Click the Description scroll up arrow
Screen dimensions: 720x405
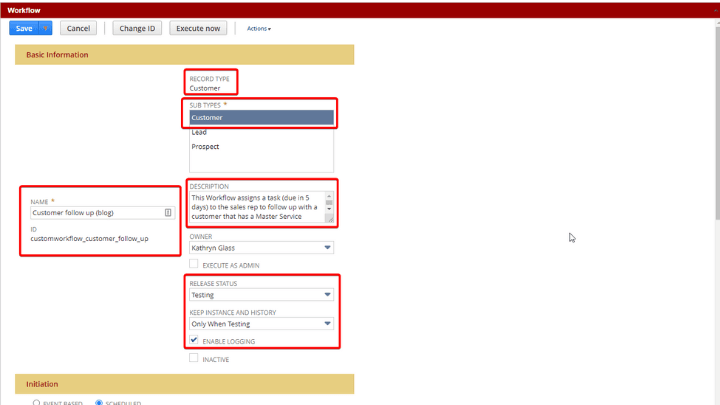[329, 196]
